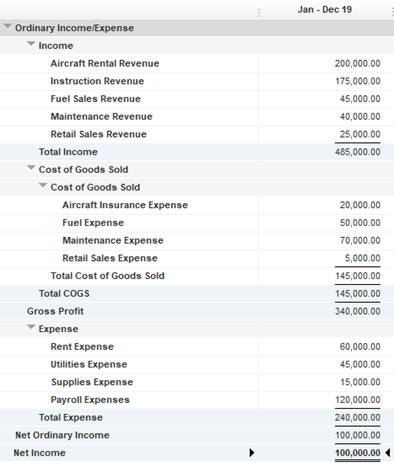The height and width of the screenshot is (467, 394).
Task: Click the right arrow marker on Net Income row
Action: 252,453
